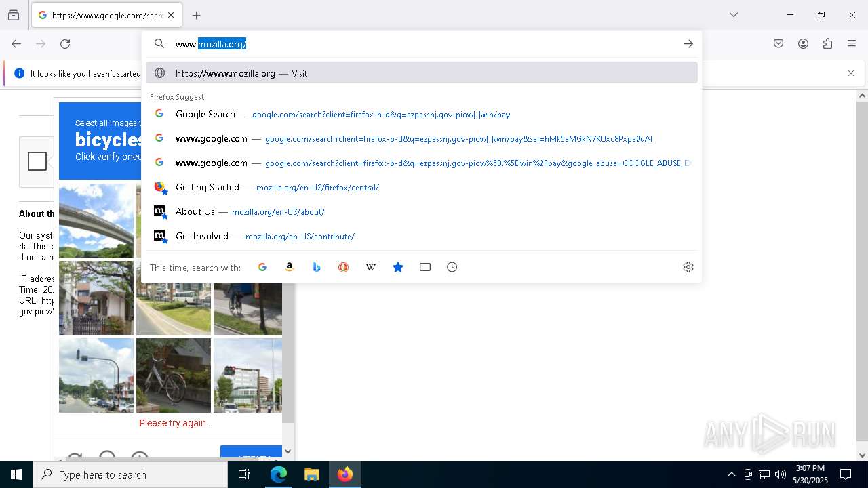Search within History clock icon
Screen dimensions: 868x488
pyautogui.click(x=452, y=267)
